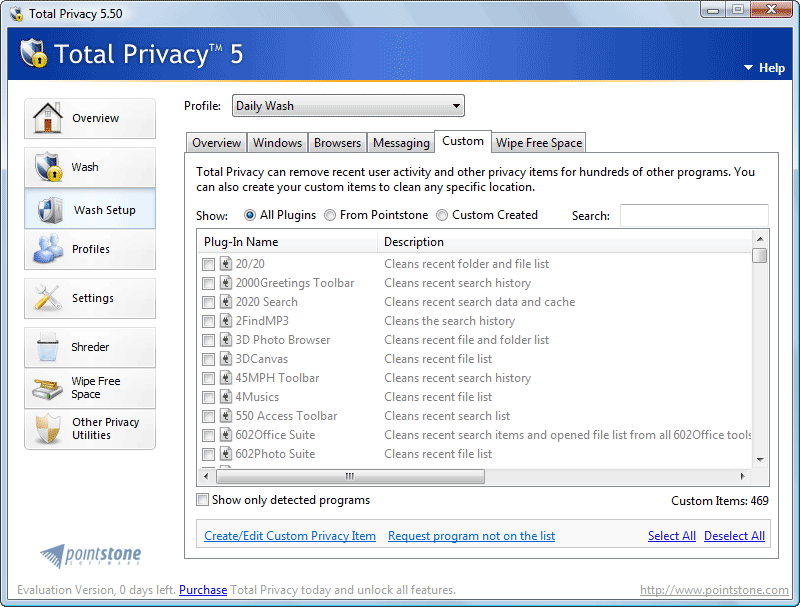The image size is (800, 607).
Task: Open Settings tools icon
Action: click(x=47, y=297)
